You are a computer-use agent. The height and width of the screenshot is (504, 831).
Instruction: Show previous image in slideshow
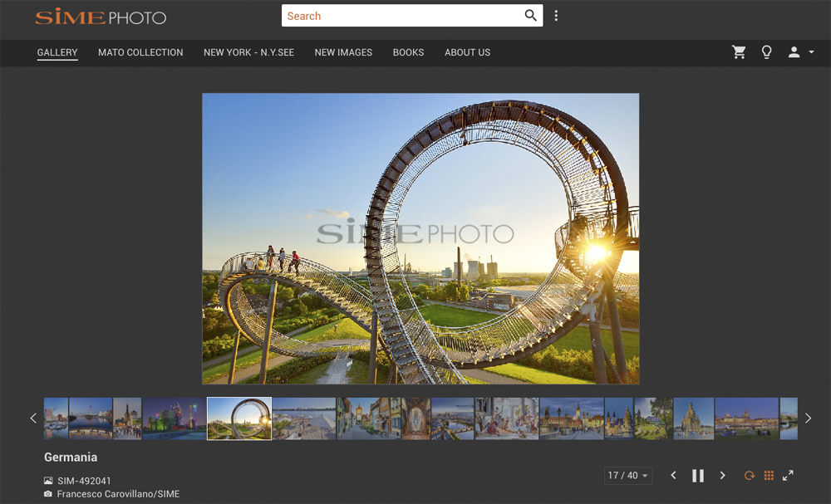[x=673, y=476]
